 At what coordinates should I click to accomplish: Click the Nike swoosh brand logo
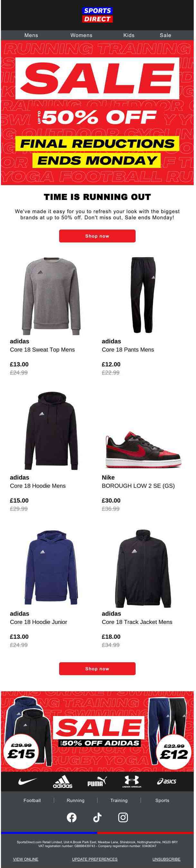[x=27, y=781]
